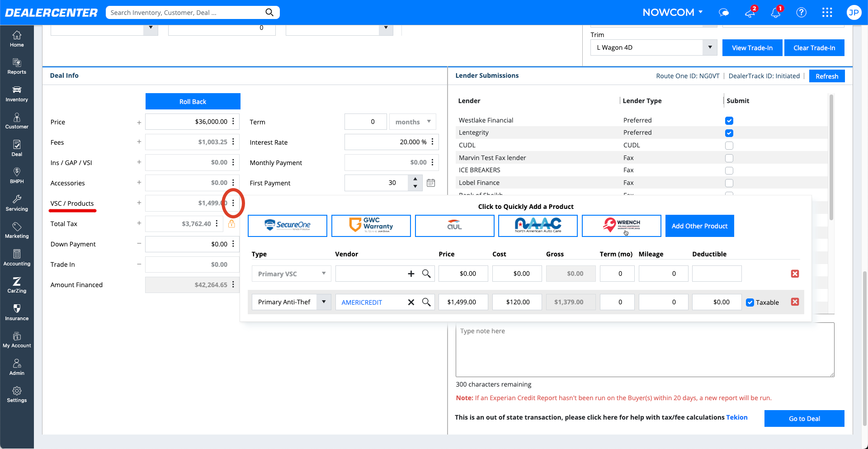Open the apps grid menu
Viewport: 868px width, 449px height.
(827, 13)
